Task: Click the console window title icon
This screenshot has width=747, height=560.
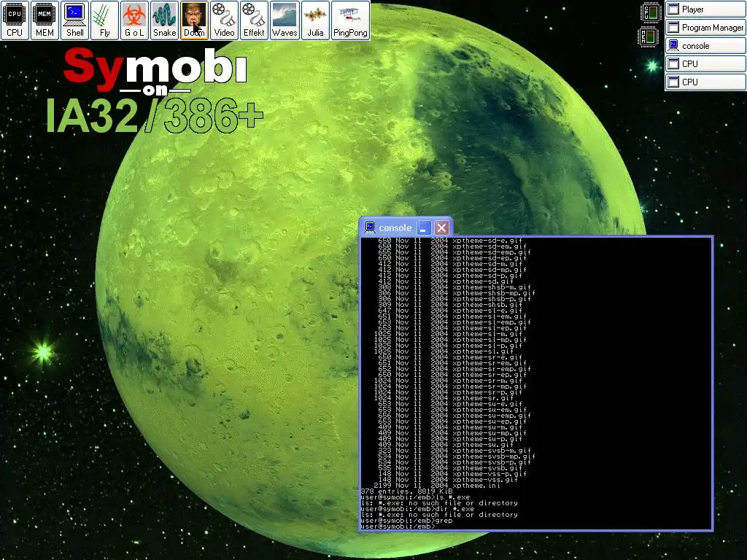Action: point(370,227)
